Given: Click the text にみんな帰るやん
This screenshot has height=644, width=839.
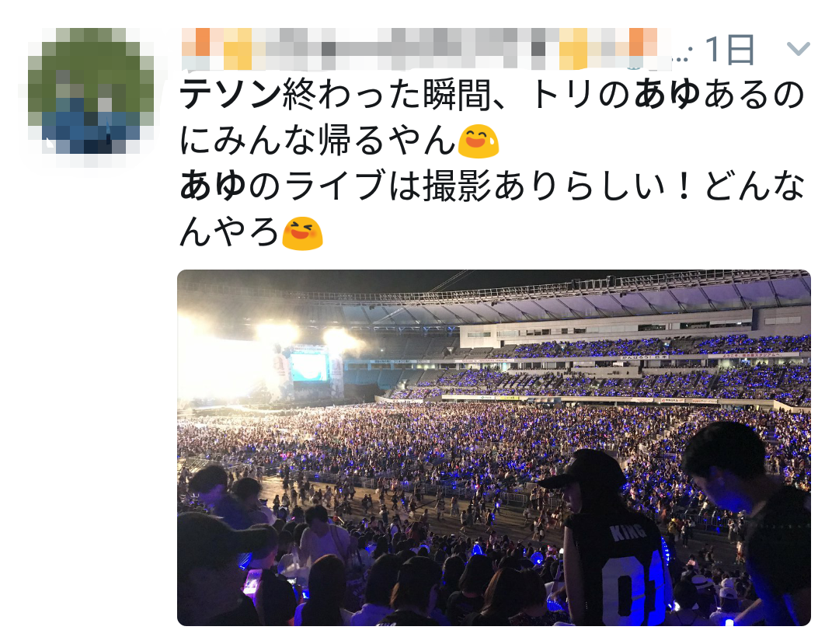Looking at the screenshot, I should coord(318,141).
